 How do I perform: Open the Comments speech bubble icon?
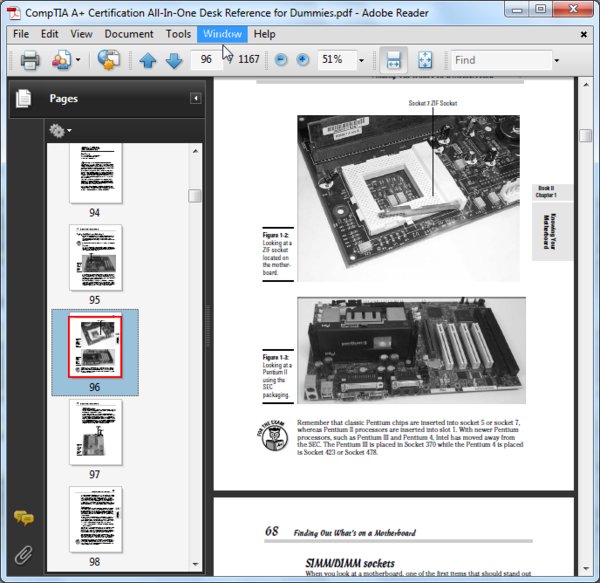click(24, 518)
